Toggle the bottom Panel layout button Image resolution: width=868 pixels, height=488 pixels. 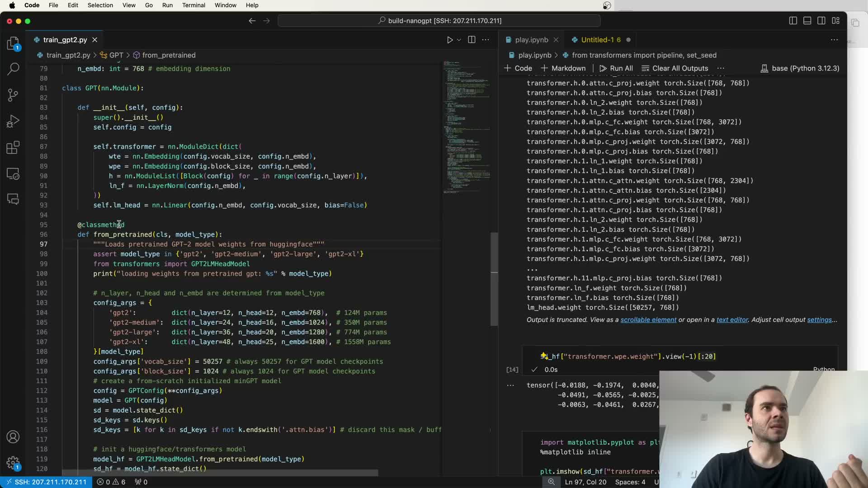(807, 21)
